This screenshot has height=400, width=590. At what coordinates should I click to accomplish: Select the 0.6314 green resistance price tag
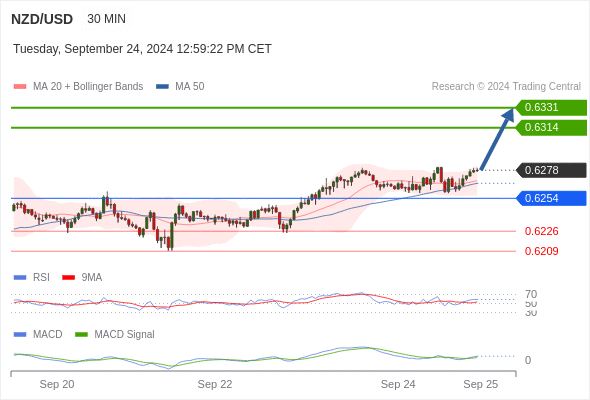coord(551,128)
